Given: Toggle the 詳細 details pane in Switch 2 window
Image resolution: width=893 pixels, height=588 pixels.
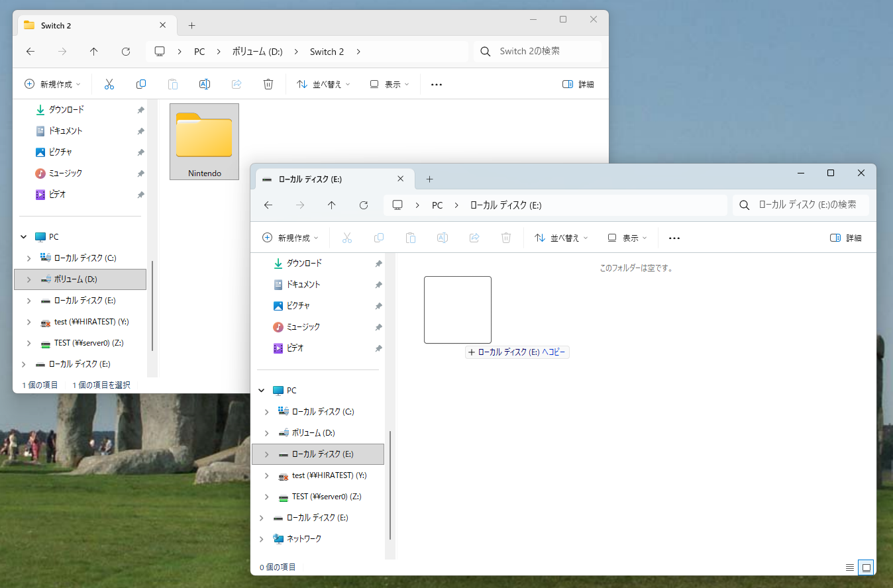Looking at the screenshot, I should (578, 84).
